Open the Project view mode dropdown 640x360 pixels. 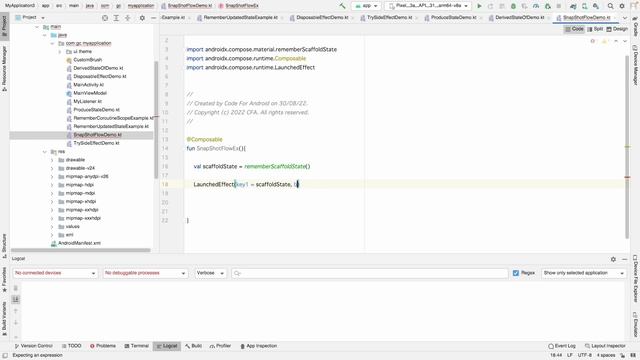[x=30, y=18]
